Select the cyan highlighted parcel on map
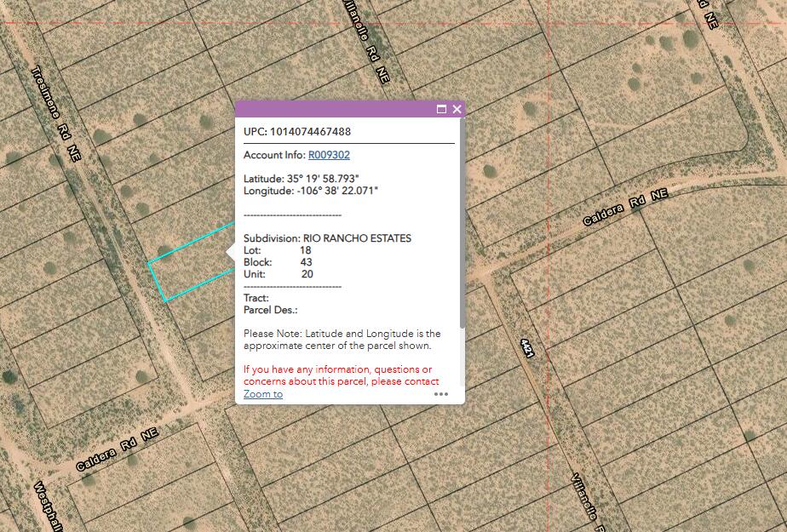The height and width of the screenshot is (532, 787). pos(187,274)
